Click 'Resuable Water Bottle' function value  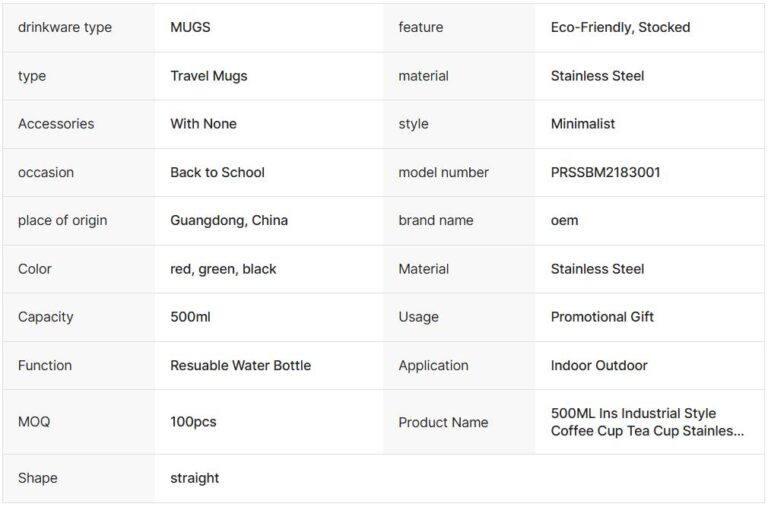[x=240, y=365]
